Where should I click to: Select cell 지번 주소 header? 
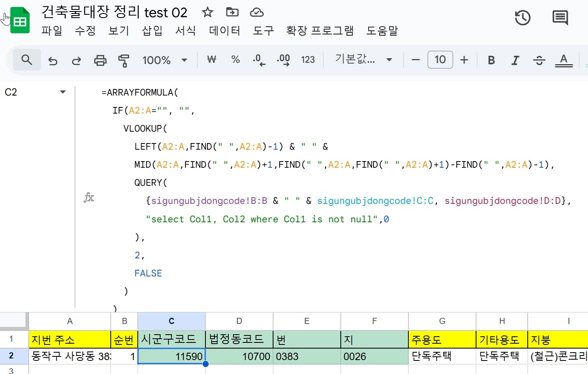click(70, 339)
